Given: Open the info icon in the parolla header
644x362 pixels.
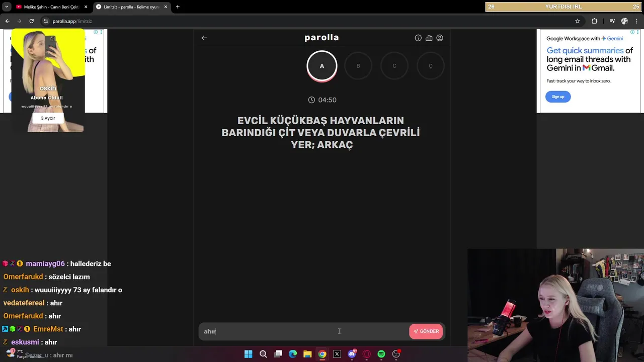Looking at the screenshot, I should 418,38.
